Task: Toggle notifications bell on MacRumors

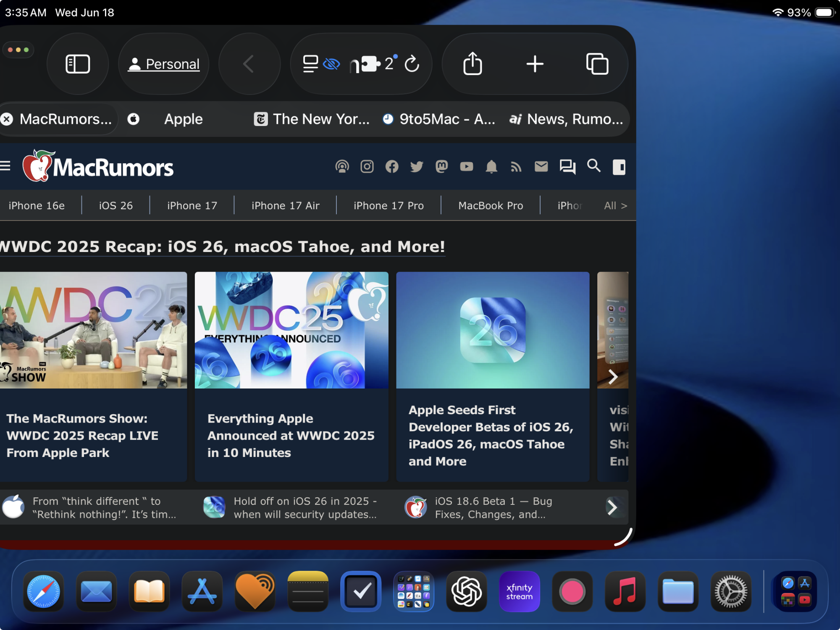Action: click(491, 167)
